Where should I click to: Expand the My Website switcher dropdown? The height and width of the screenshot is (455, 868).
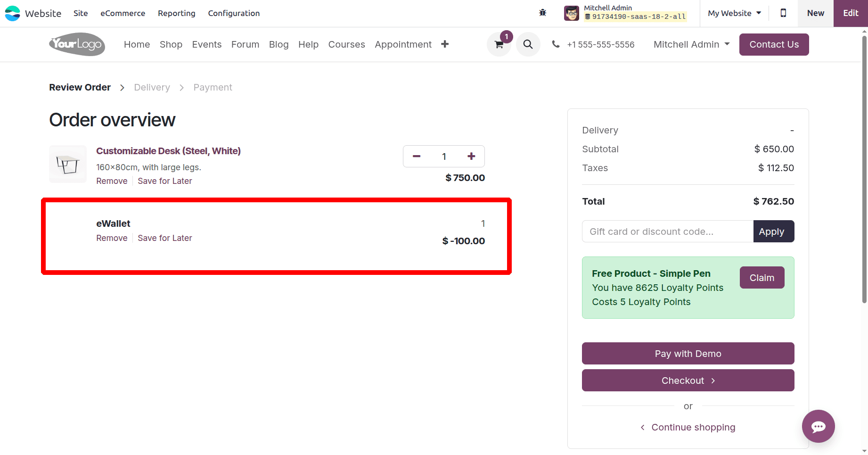tap(734, 13)
